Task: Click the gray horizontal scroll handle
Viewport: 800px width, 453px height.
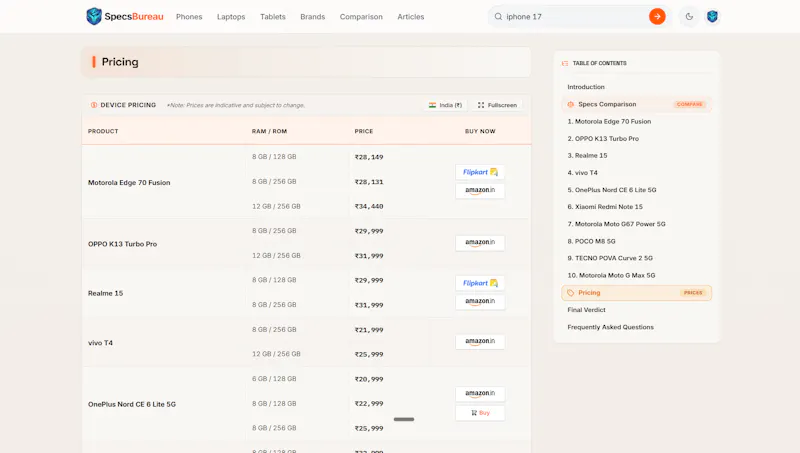Action: tap(404, 419)
